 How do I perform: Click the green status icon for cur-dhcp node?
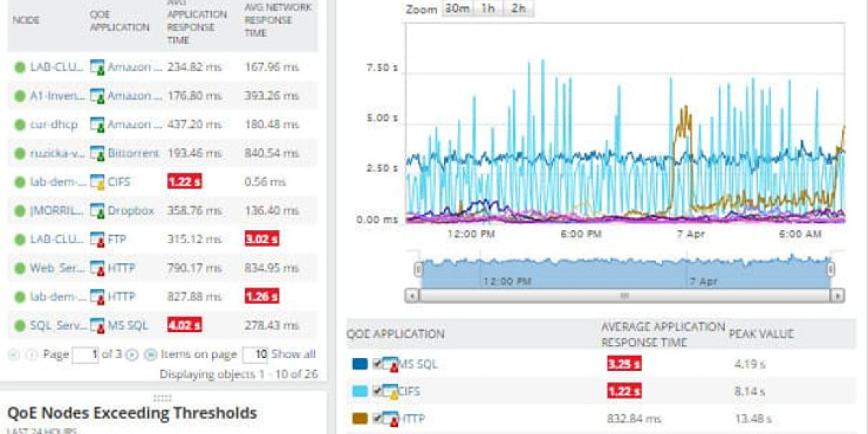pos(20,124)
